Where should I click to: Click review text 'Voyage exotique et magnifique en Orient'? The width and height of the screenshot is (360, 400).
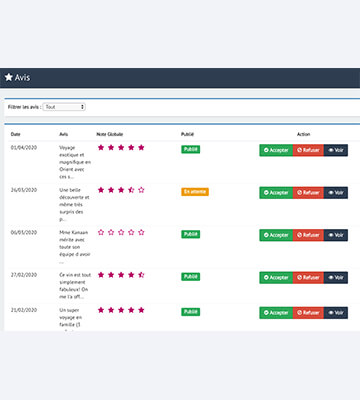tap(75, 158)
